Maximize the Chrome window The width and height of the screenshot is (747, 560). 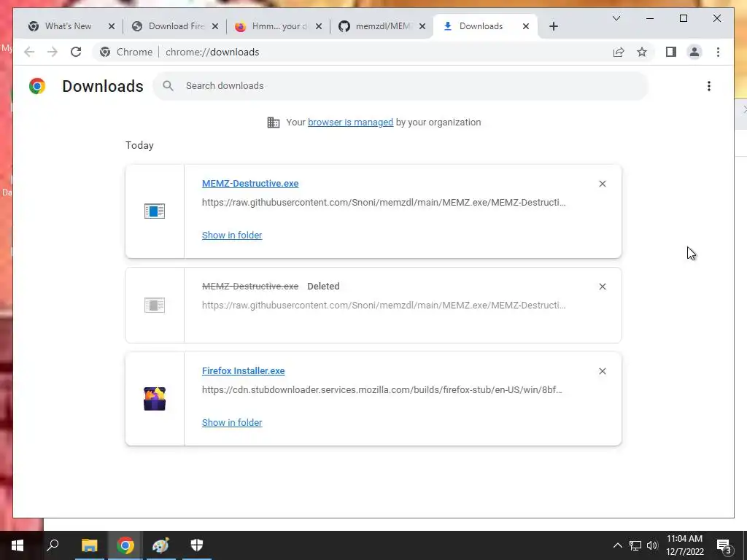coord(683,18)
